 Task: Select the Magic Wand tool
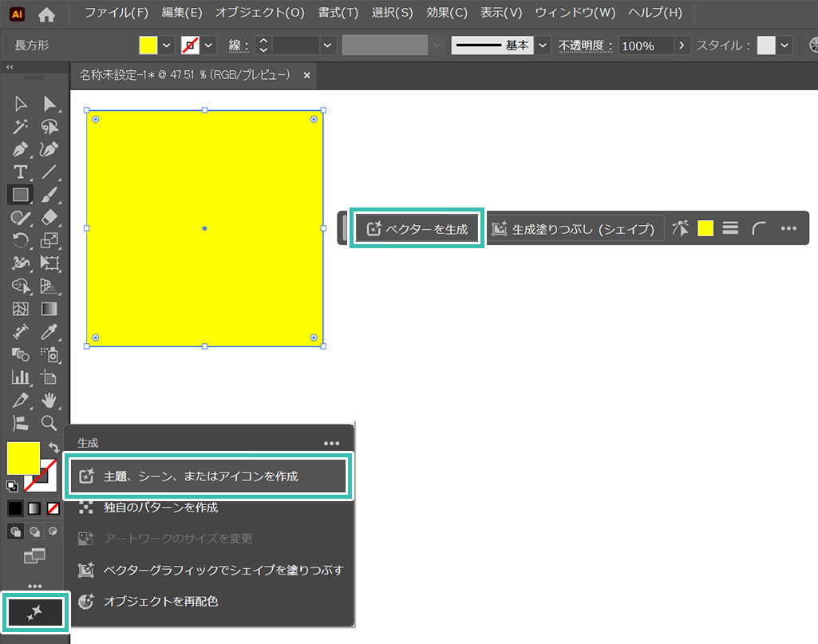point(21,126)
